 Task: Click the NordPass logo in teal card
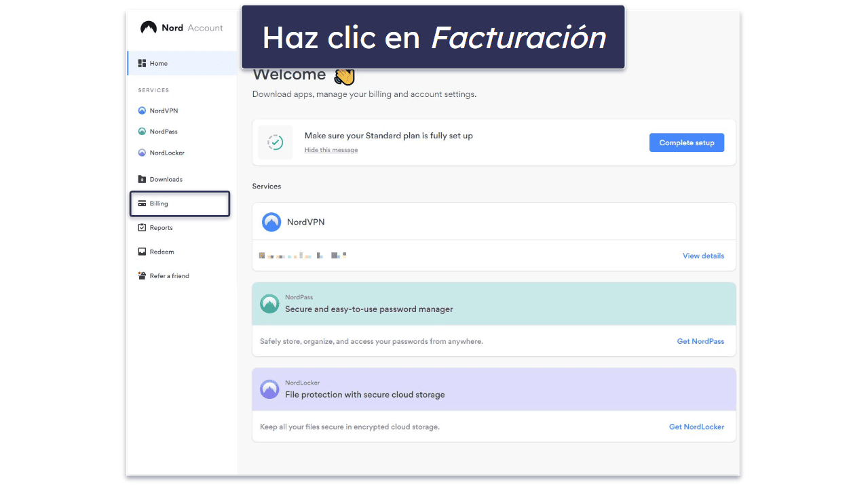click(x=269, y=304)
